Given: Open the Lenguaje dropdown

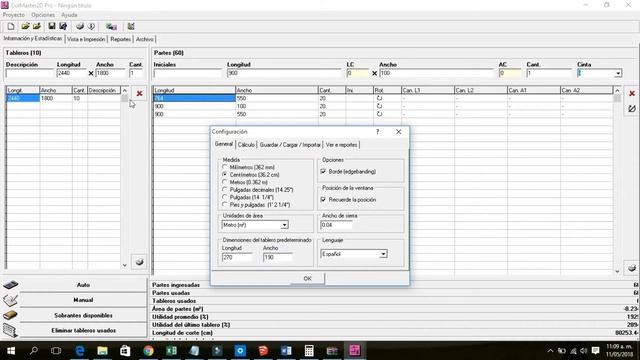Looking at the screenshot, I should [x=383, y=254].
